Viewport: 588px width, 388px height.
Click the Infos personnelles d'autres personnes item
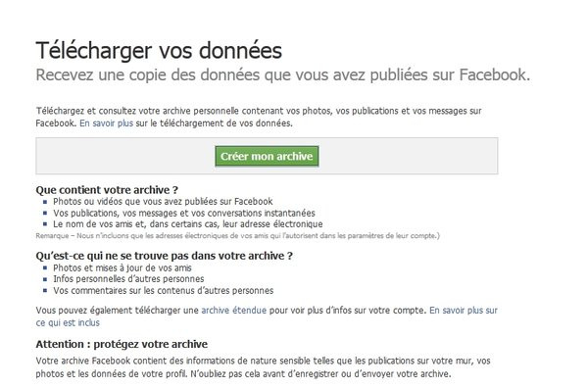[128, 279]
